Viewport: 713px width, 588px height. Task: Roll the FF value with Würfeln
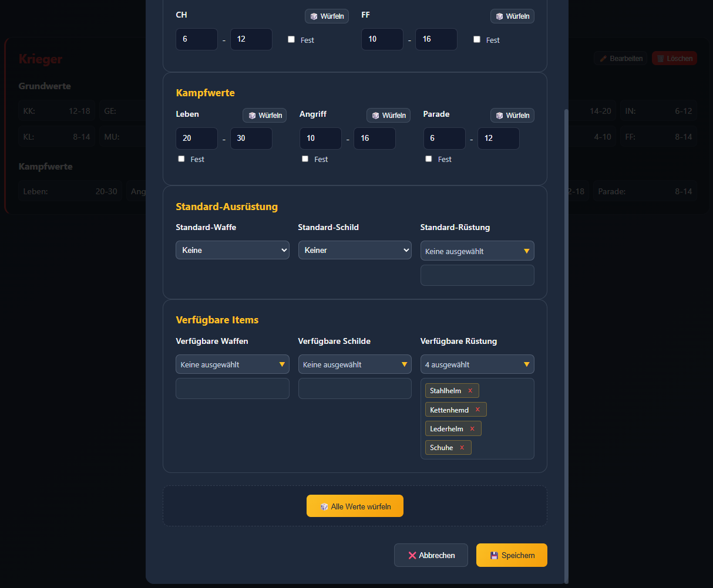pos(512,16)
